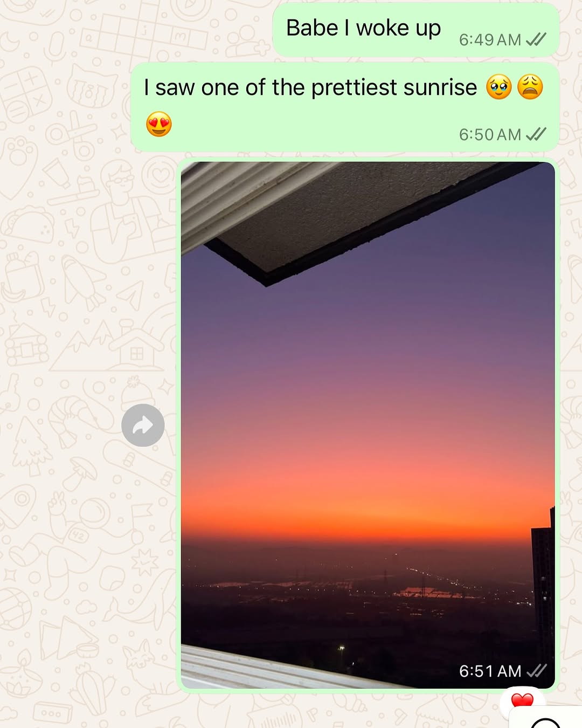The width and height of the screenshot is (582, 728).
Task: Tap the 6:50 AM timestamp
Action: (x=490, y=134)
